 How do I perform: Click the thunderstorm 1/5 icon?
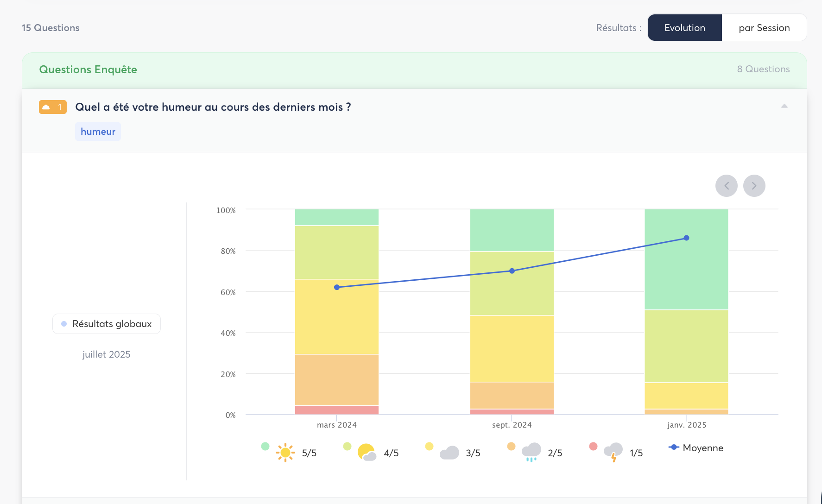click(613, 452)
